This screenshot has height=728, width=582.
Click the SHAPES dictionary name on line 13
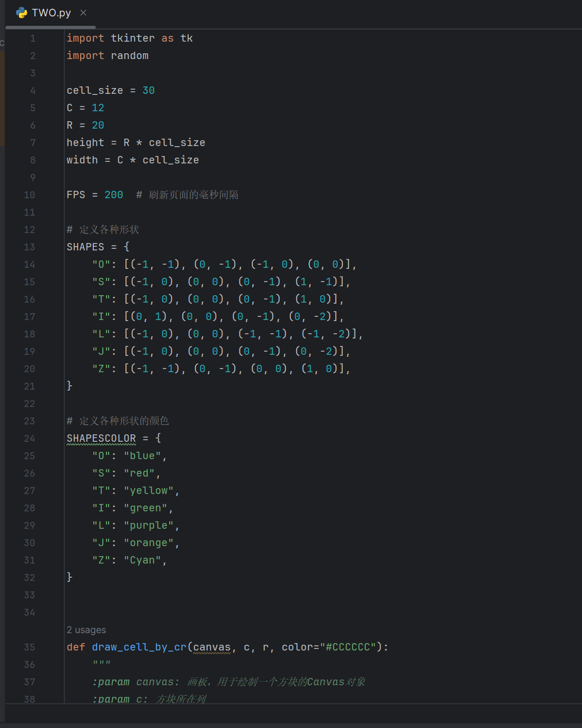click(85, 247)
